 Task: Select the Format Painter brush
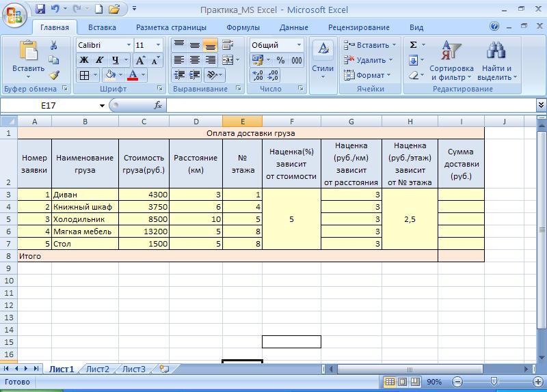click(x=54, y=75)
